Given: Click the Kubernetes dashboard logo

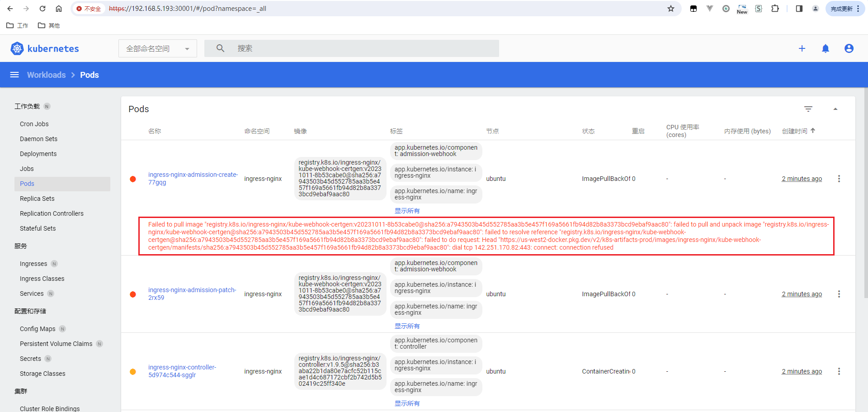Looking at the screenshot, I should tap(44, 48).
